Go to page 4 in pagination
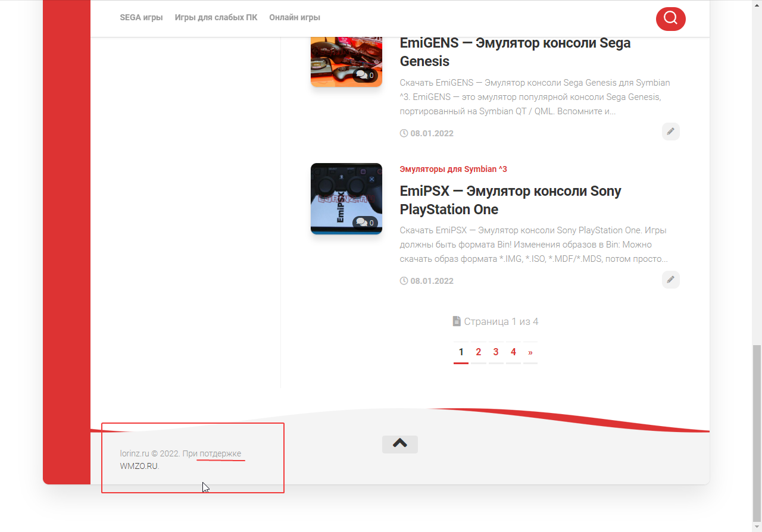 click(513, 352)
